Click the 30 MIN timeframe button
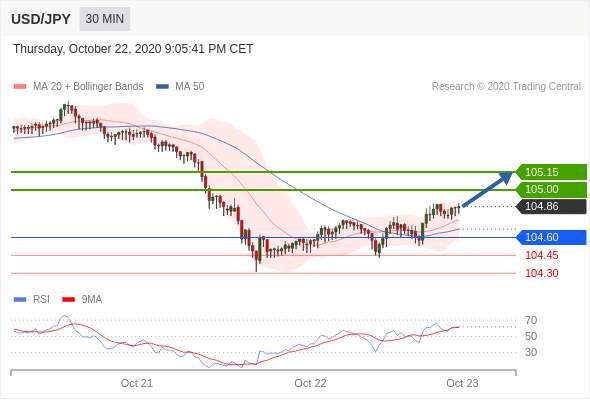 point(105,19)
